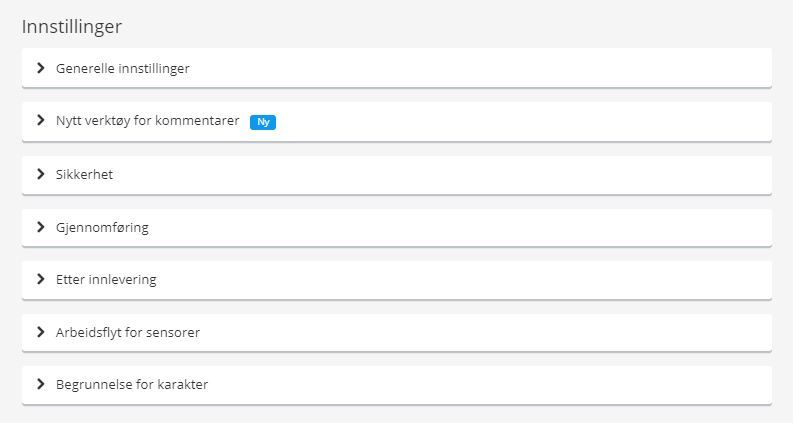Viewport: 793px width, 423px height.
Task: Expand Nytt verktøy for kommentarer label
Action: click(x=148, y=121)
